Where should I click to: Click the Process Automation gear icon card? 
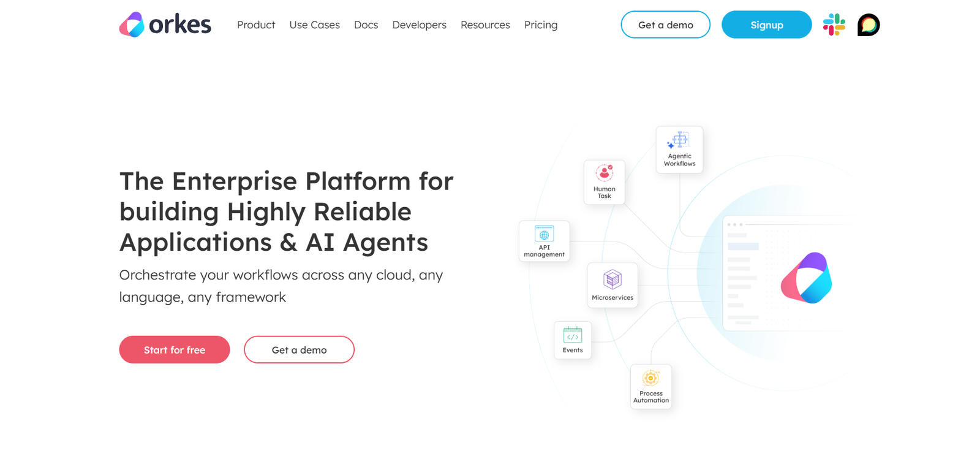point(650,386)
